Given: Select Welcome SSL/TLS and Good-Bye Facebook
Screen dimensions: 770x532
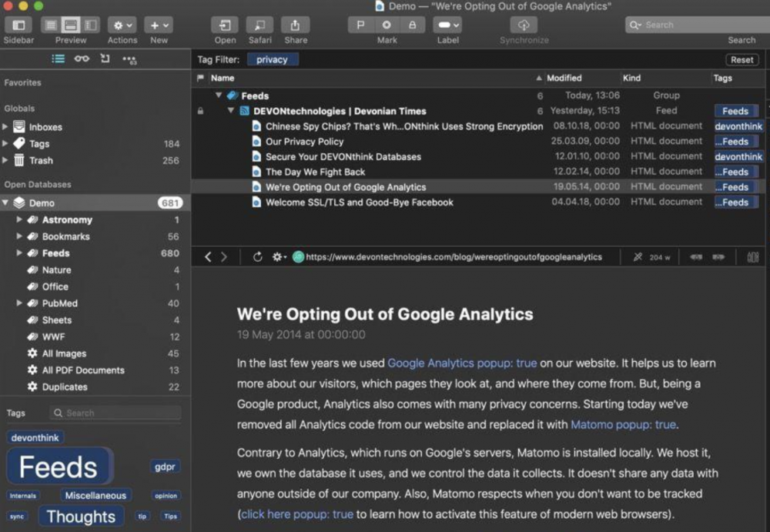Looking at the screenshot, I should point(478,202).
